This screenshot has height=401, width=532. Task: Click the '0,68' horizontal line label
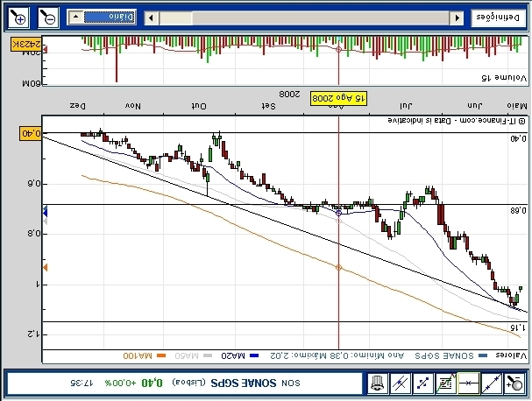click(x=518, y=210)
